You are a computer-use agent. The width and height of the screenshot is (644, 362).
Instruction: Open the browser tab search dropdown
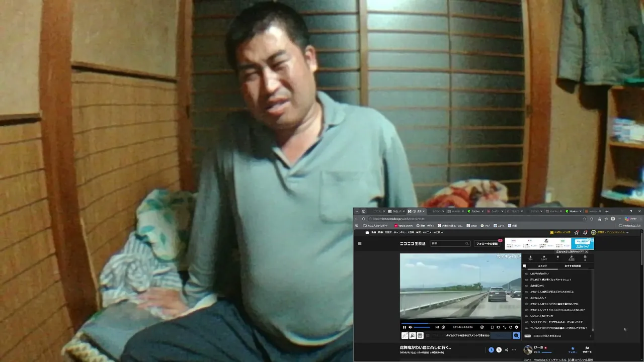pyautogui.click(x=356, y=211)
